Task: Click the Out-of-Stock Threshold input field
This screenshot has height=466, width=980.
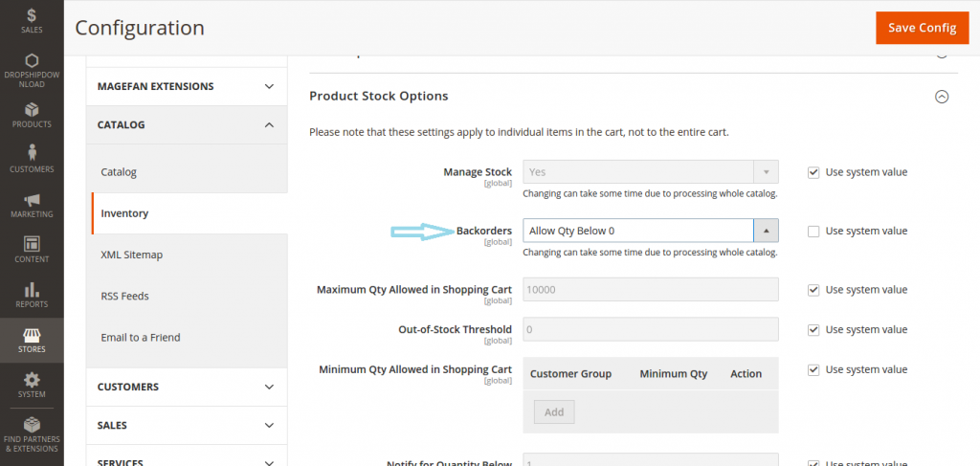Action: click(x=651, y=329)
